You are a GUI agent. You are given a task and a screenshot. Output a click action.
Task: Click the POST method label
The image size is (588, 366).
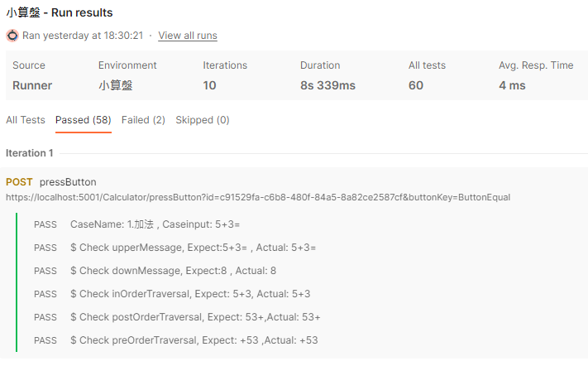pyautogui.click(x=19, y=182)
